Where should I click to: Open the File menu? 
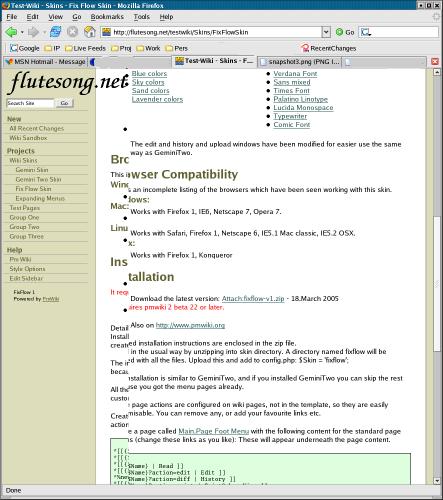point(12,17)
